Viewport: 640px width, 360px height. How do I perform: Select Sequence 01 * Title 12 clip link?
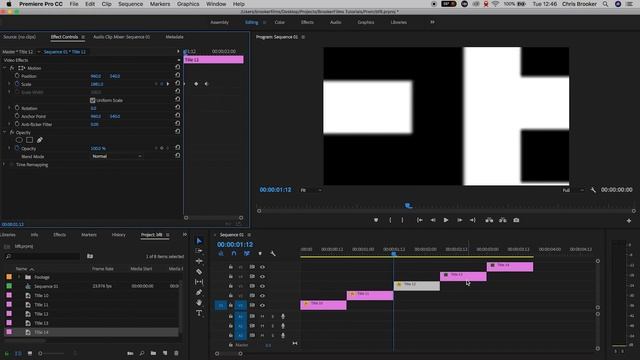[65, 52]
